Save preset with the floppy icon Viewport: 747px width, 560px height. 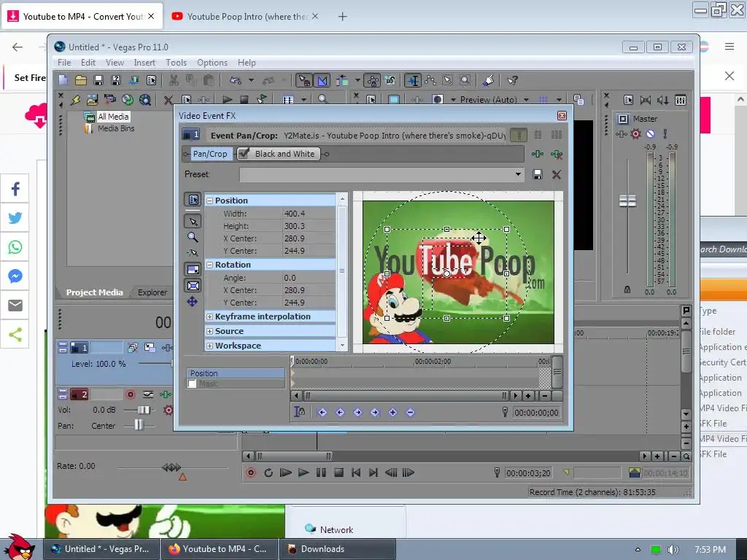(x=538, y=175)
